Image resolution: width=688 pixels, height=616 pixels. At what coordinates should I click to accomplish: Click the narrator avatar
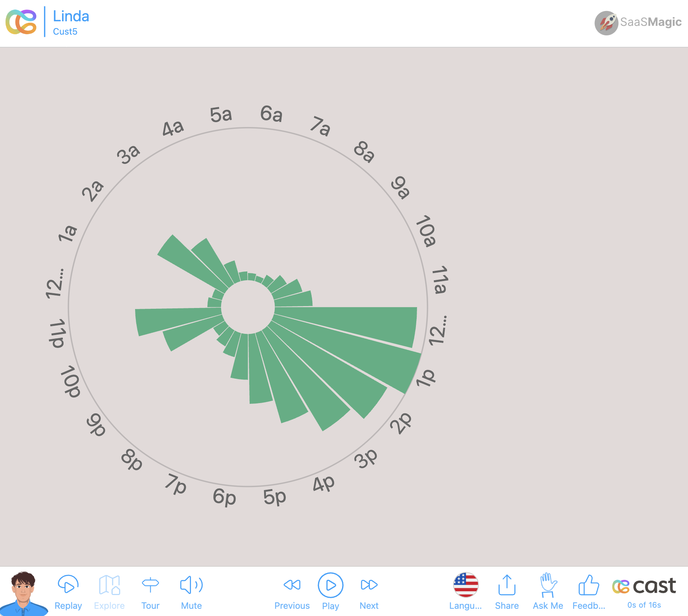pyautogui.click(x=23, y=592)
